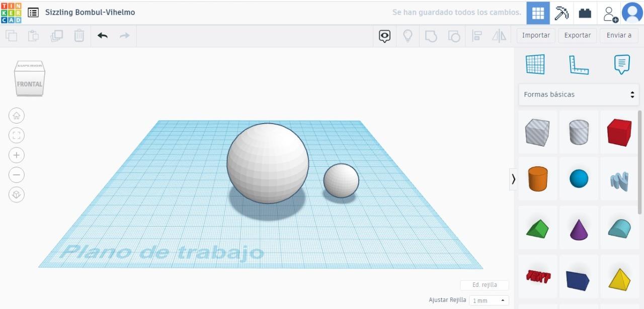Click the Importar button
Image resolution: width=644 pixels, height=309 pixels.
tap(536, 35)
